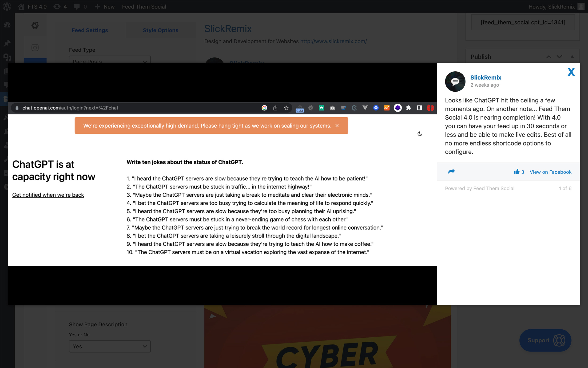Open the SlickRemix author name link
The width and height of the screenshot is (588, 368).
click(485, 77)
